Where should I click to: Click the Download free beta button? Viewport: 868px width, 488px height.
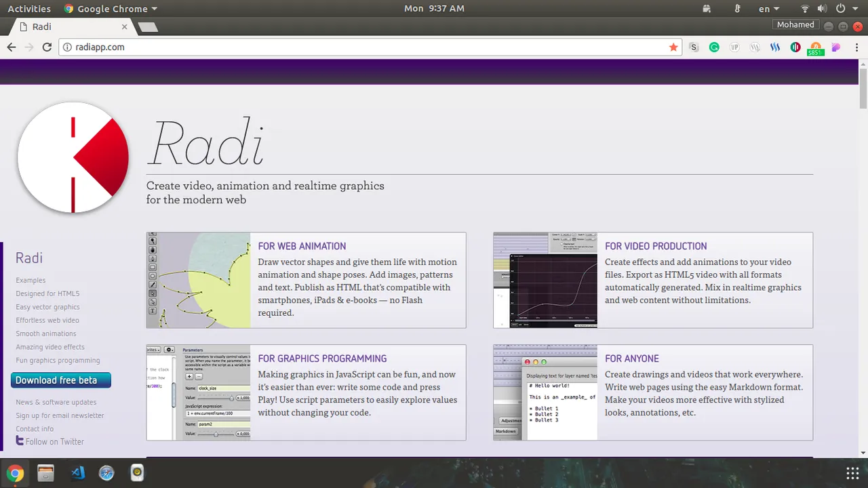61,380
